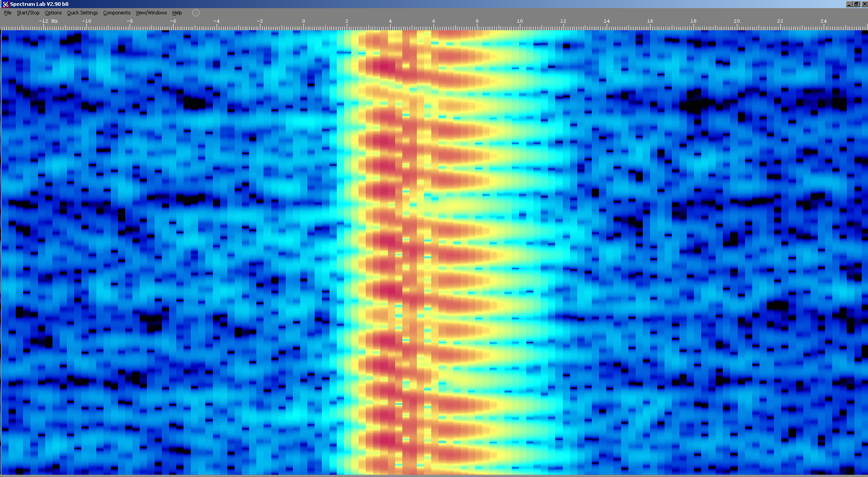Minimize the Spectrum Lab window
The image size is (868, 477).
point(849,4)
